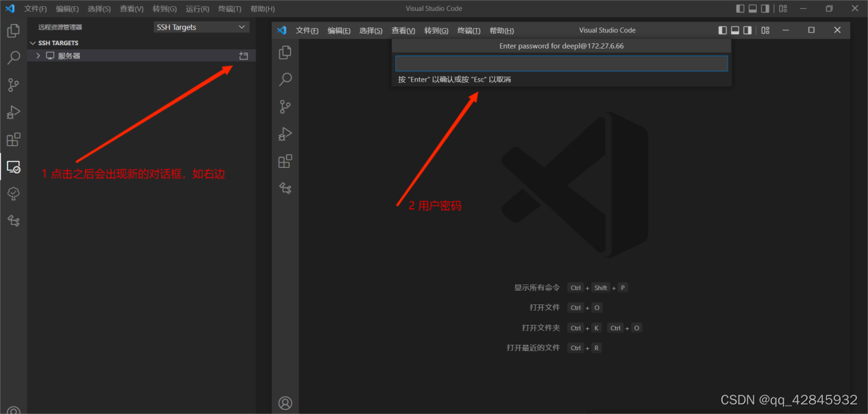Open Extensions in the left window's activity bar
Viewport: 868px width, 414px height.
tap(13, 139)
